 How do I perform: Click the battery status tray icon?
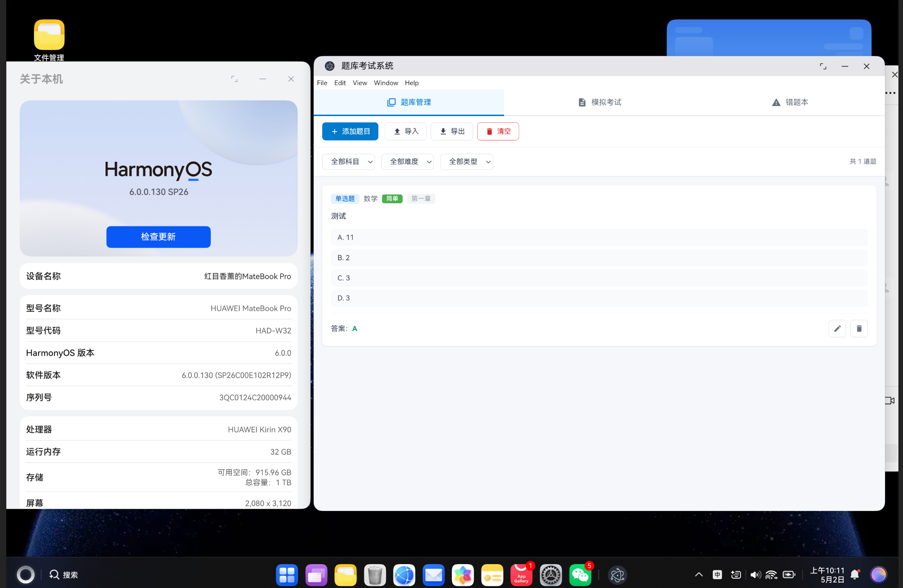pos(789,575)
